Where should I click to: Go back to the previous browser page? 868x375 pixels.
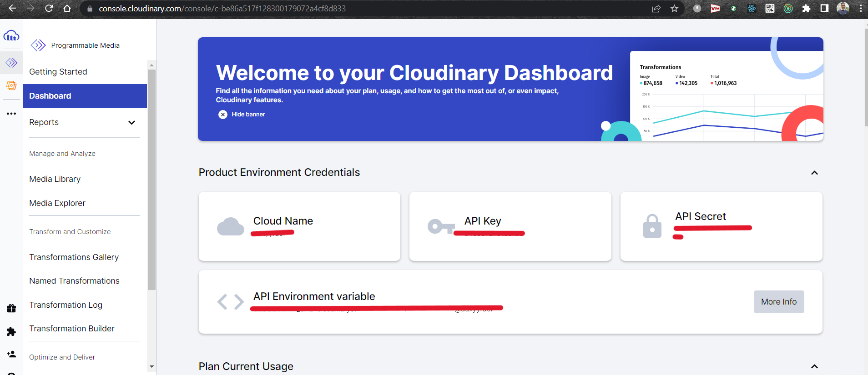click(12, 8)
